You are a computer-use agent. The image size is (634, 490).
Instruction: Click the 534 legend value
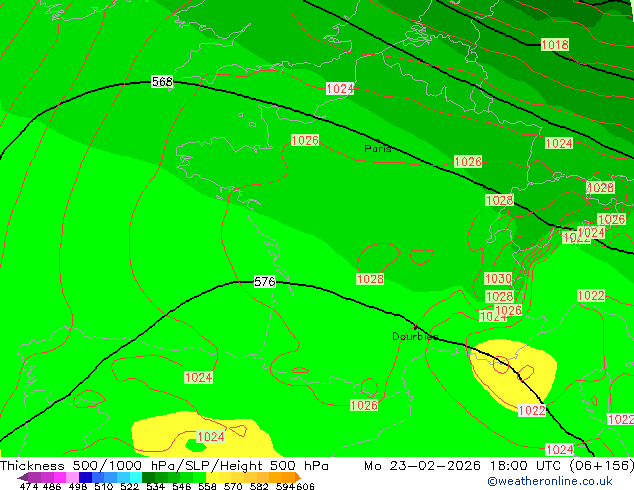pyautogui.click(x=156, y=486)
